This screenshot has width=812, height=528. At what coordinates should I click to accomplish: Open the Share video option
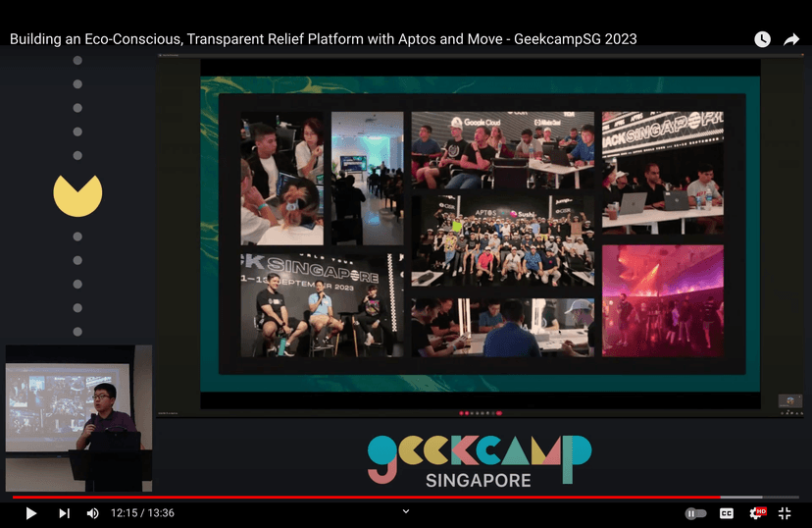point(791,39)
